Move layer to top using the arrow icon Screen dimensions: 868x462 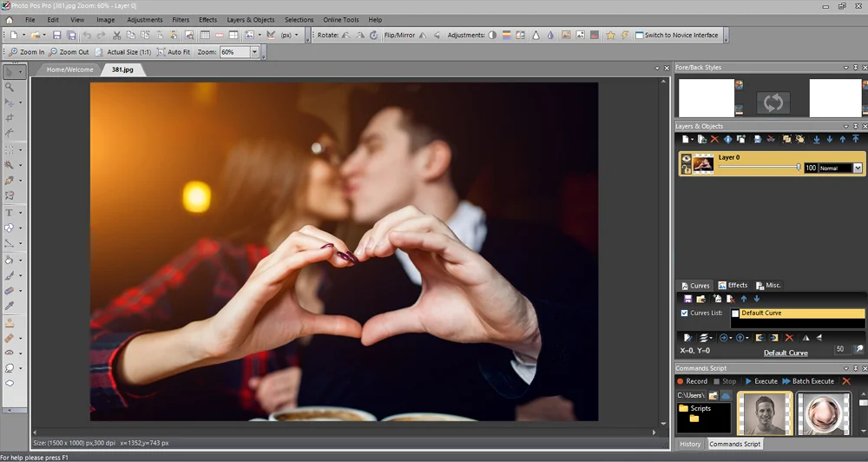pos(855,139)
